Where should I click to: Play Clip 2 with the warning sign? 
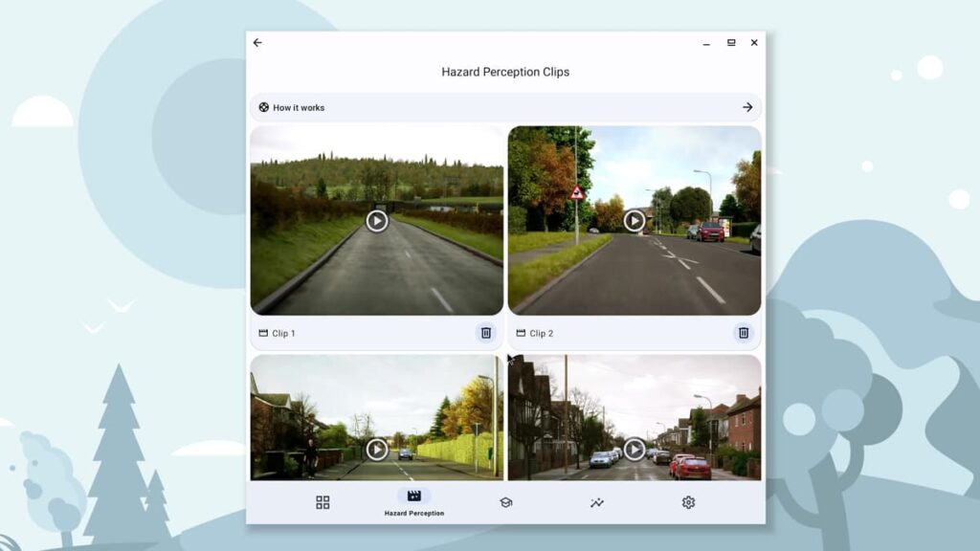[634, 221]
